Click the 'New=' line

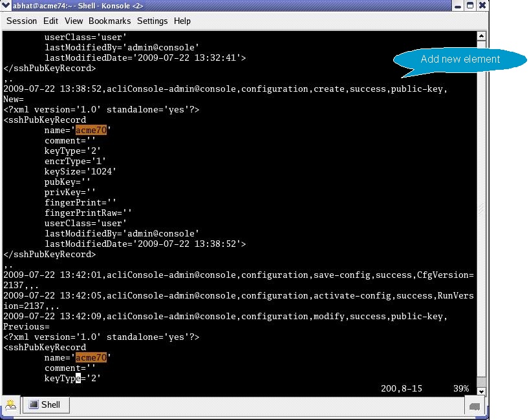coord(14,99)
